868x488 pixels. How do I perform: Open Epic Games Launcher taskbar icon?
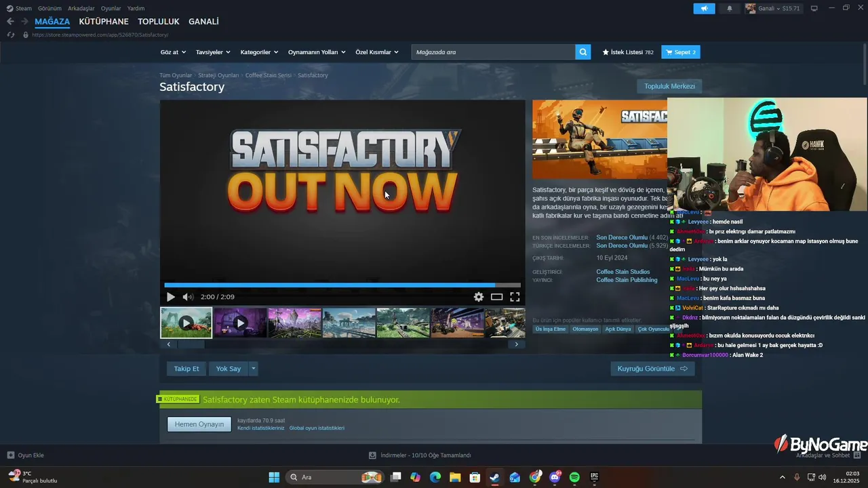point(594,477)
